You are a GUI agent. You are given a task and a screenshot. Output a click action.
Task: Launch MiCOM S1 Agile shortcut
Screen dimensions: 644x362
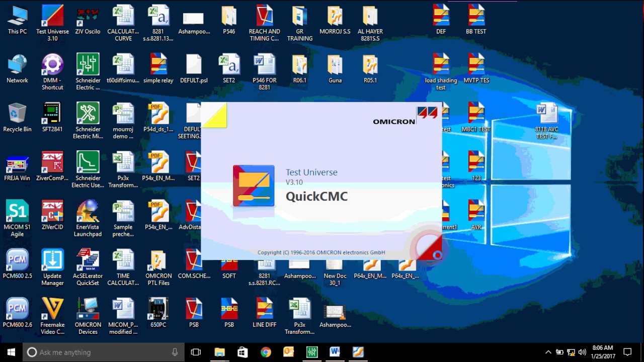pos(17,218)
